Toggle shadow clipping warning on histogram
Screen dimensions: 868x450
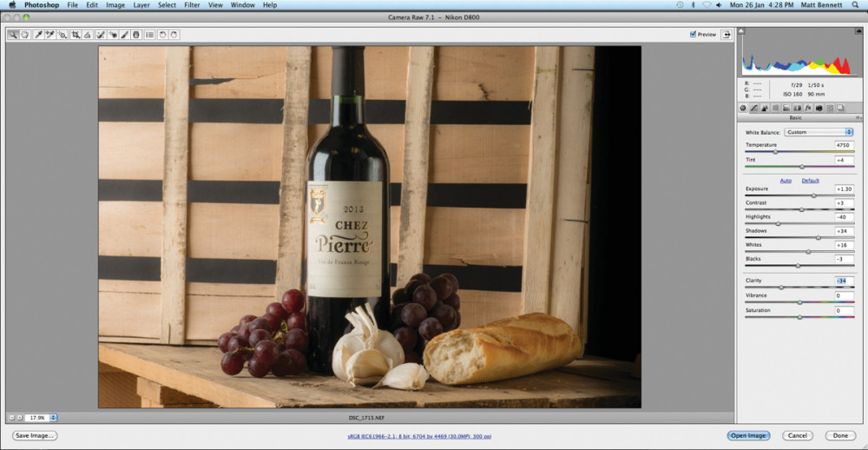(742, 31)
